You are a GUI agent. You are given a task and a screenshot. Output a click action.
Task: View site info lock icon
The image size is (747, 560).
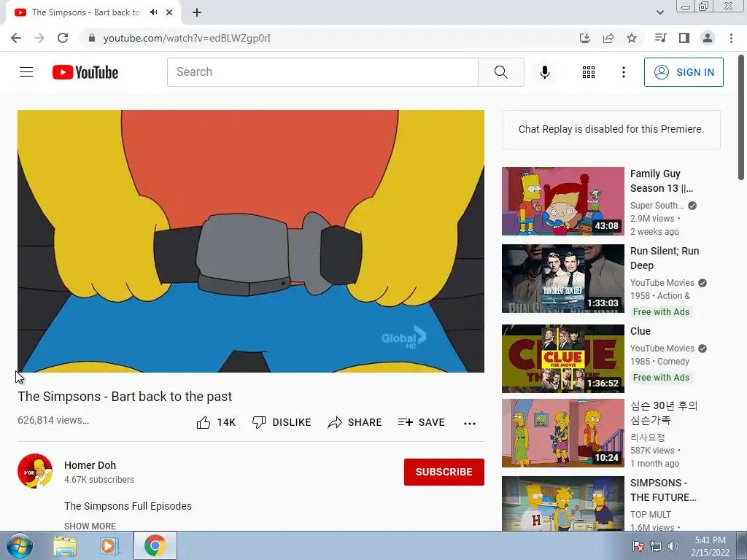pyautogui.click(x=92, y=38)
